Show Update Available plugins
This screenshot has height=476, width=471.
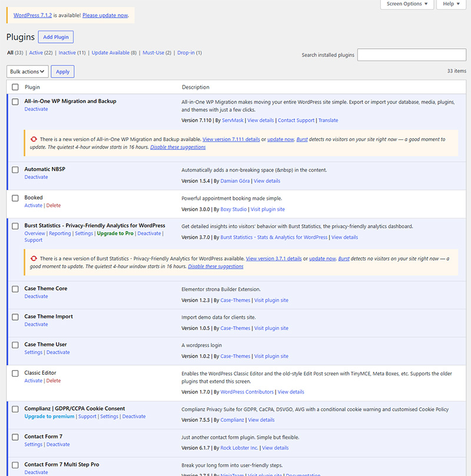(111, 52)
